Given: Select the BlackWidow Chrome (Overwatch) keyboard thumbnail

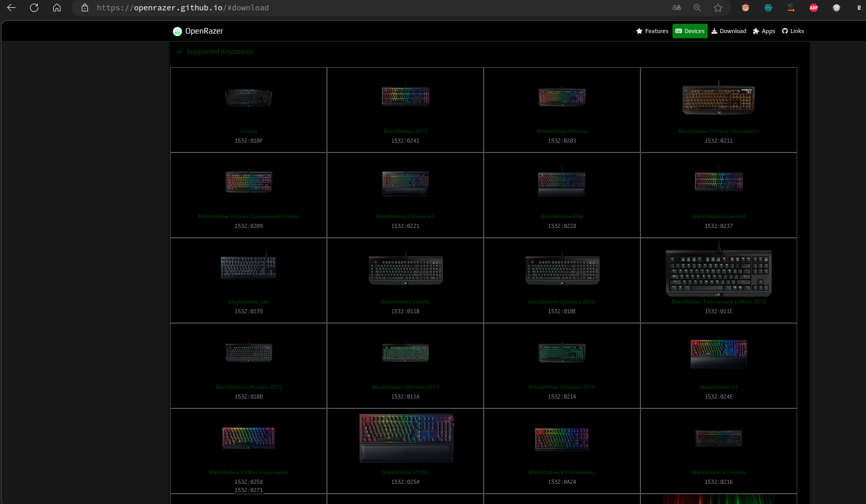Looking at the screenshot, I should click(x=719, y=99).
